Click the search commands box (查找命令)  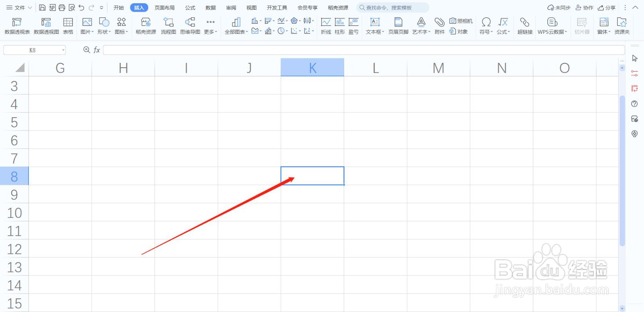[x=392, y=8]
